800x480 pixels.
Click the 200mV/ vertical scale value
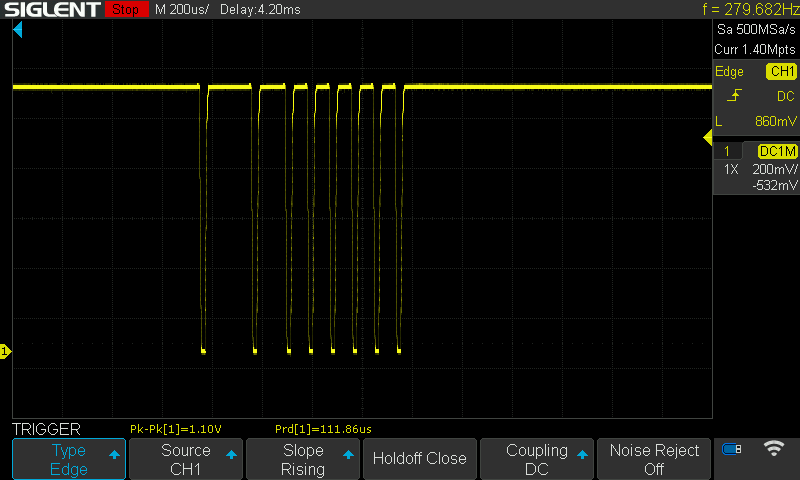774,169
